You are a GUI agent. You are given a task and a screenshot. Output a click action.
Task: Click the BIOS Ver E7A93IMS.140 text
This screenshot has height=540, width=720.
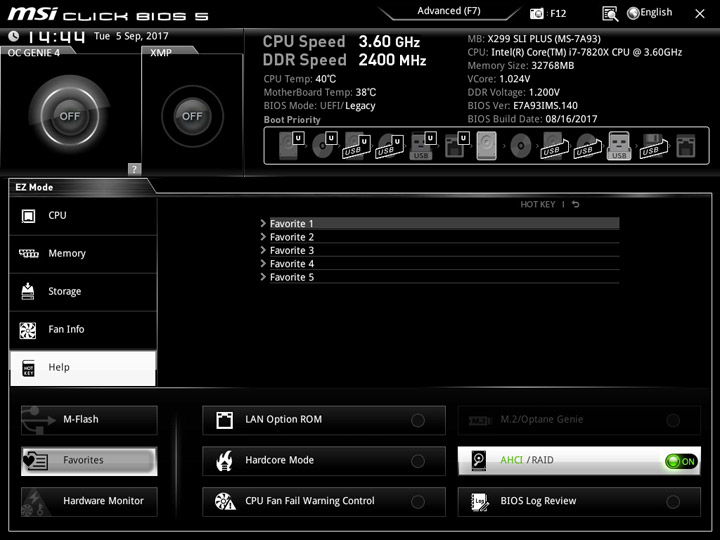[523, 106]
